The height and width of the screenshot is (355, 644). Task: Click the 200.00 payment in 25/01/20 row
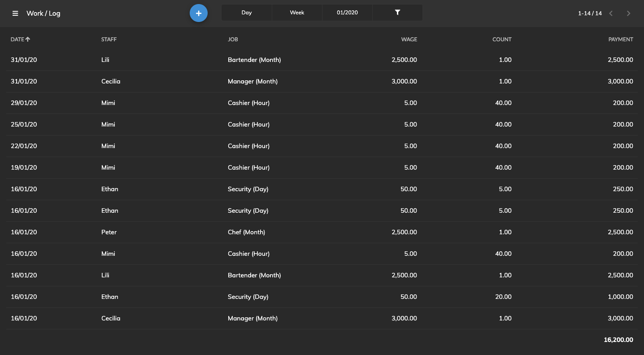click(x=623, y=124)
